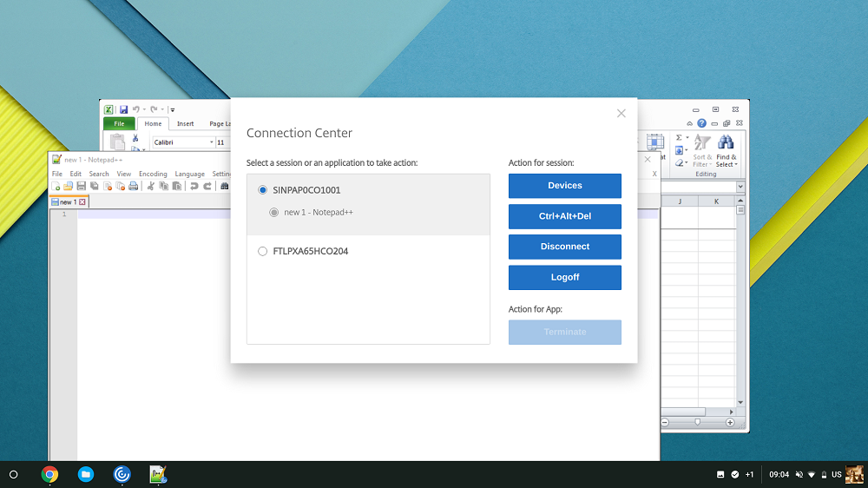Screen dimensions: 868x488
Task: Open Chrome from the shelf
Action: tap(49, 475)
